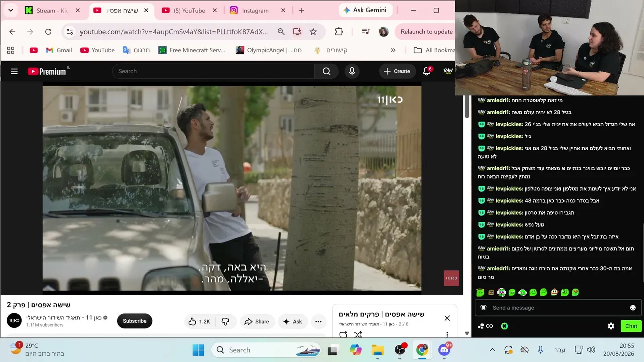Open Windows Start menu

click(198, 350)
